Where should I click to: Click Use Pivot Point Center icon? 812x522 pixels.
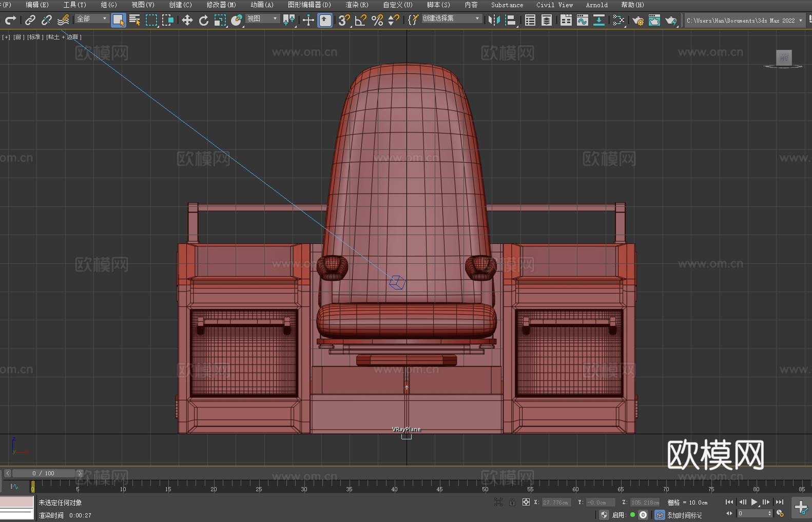289,20
